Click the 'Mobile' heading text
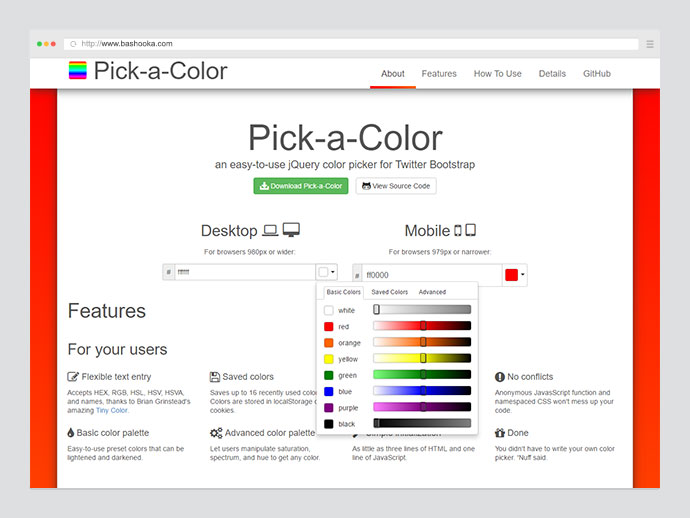The width and height of the screenshot is (690, 518). click(x=427, y=231)
